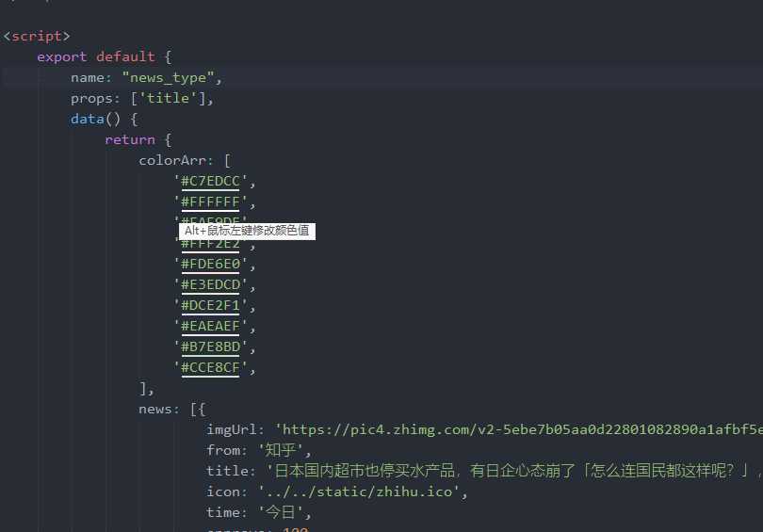Select the #E3EDCD color code
Image resolution: width=763 pixels, height=532 pixels.
214,284
